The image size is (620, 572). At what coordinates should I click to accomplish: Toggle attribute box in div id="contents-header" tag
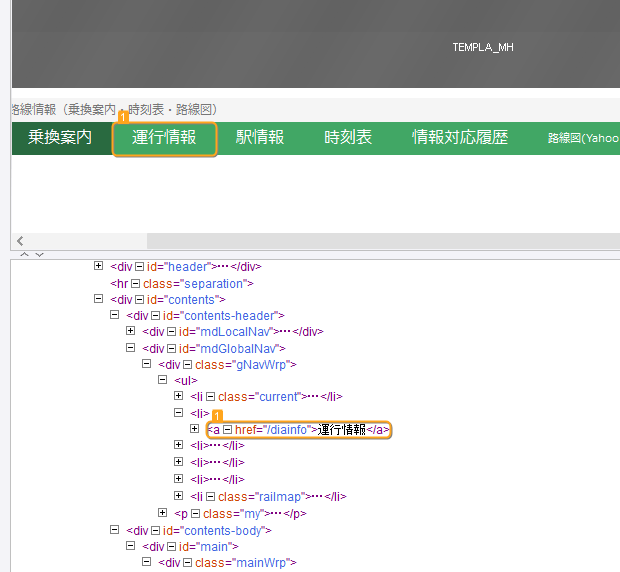pyautogui.click(x=155, y=316)
